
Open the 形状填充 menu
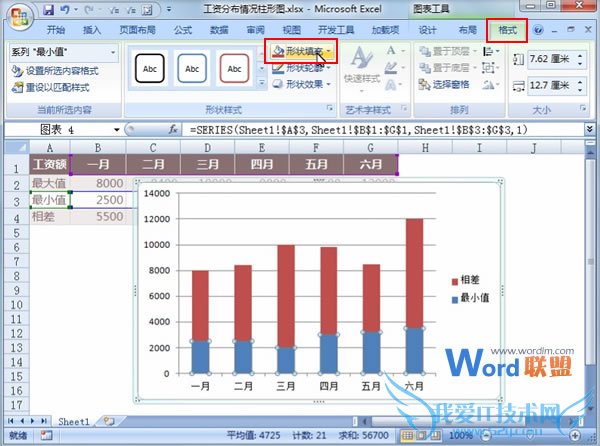[301, 51]
